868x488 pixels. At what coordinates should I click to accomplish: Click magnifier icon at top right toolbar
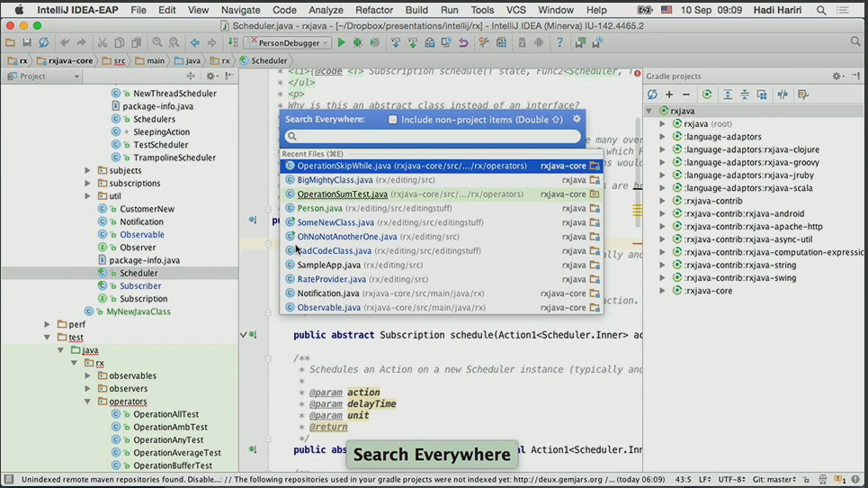[855, 42]
